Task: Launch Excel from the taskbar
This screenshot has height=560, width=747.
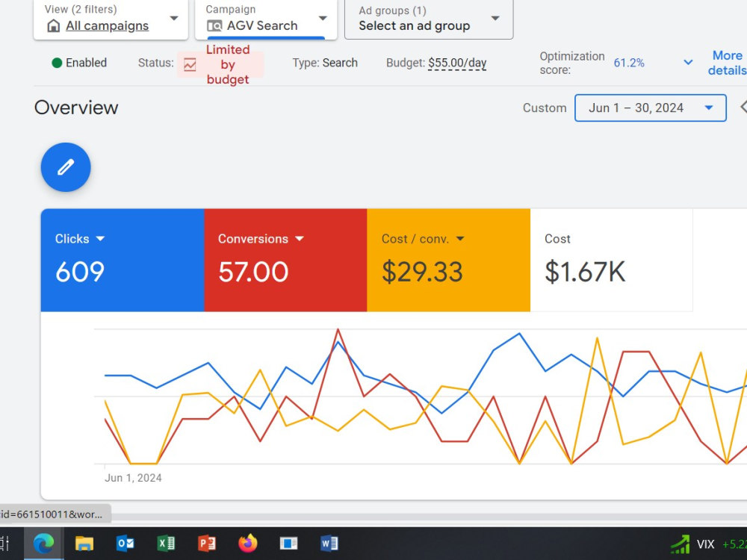Action: pos(166,544)
